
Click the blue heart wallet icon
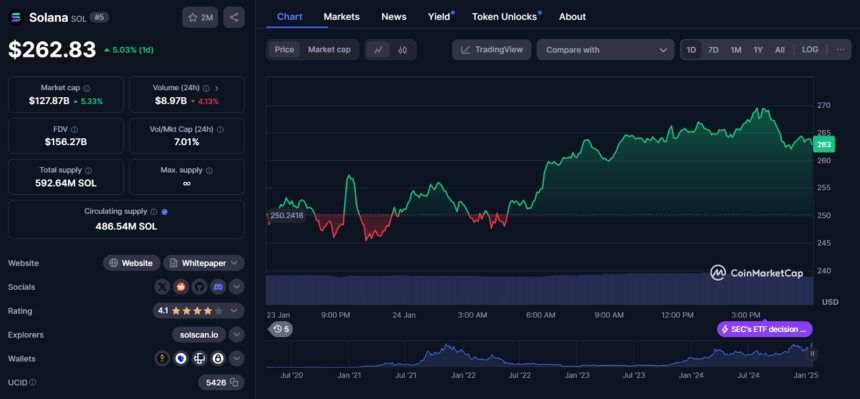(180, 358)
